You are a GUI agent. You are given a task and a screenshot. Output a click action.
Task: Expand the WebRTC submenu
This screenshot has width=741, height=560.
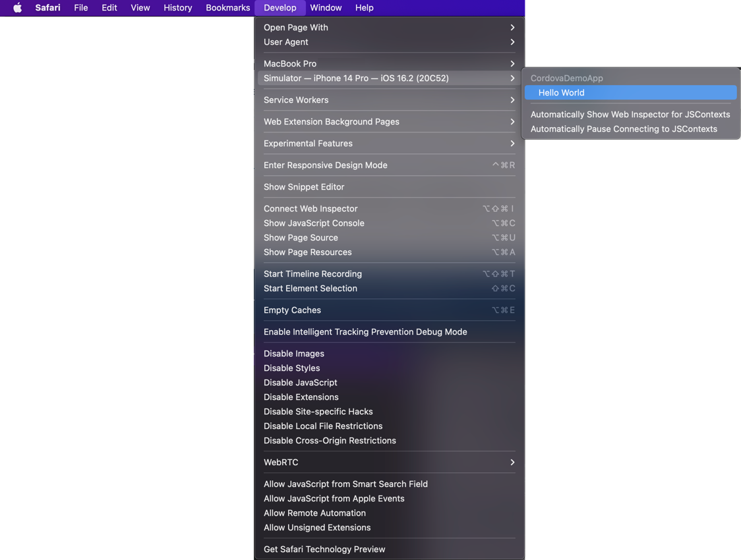[x=390, y=462]
